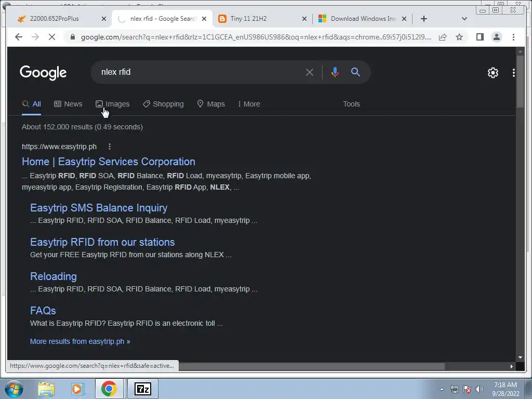Open options dots next to easytrip.ph URL

pos(109,147)
